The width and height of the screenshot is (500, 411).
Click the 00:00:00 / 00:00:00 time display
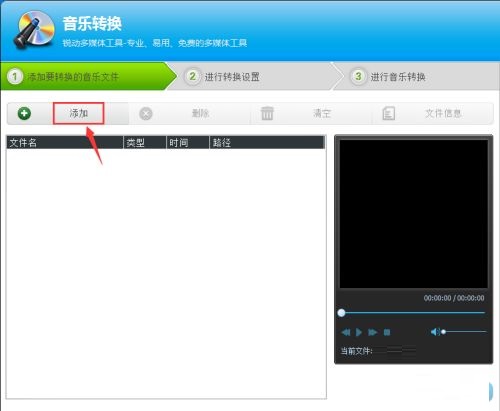click(x=454, y=298)
